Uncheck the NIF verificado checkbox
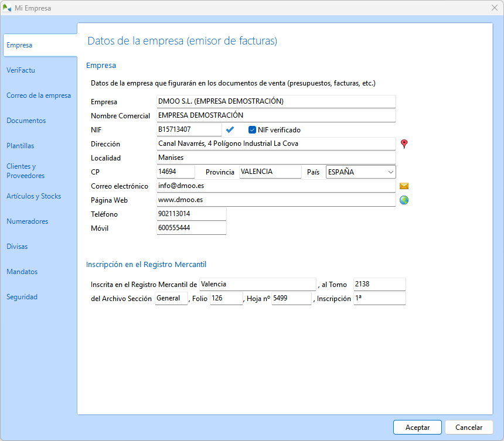 coord(252,130)
